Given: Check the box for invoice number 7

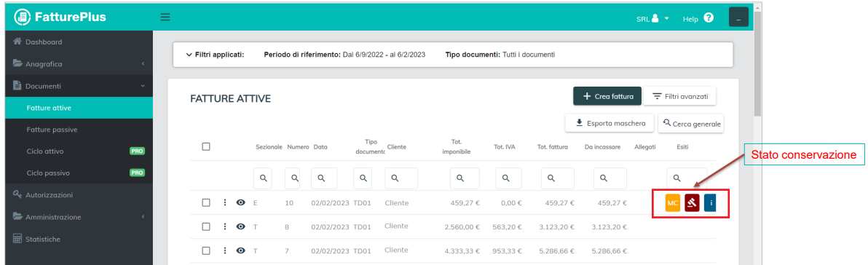Looking at the screenshot, I should pyautogui.click(x=206, y=250).
